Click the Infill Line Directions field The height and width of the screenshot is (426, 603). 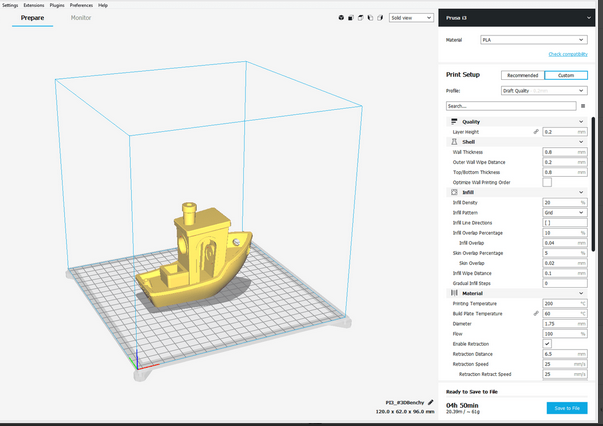565,223
